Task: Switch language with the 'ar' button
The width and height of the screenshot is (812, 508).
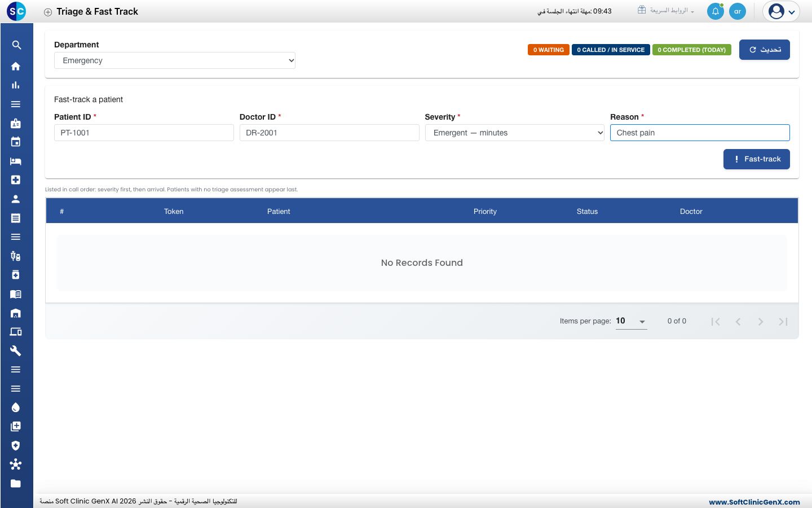Action: point(738,11)
